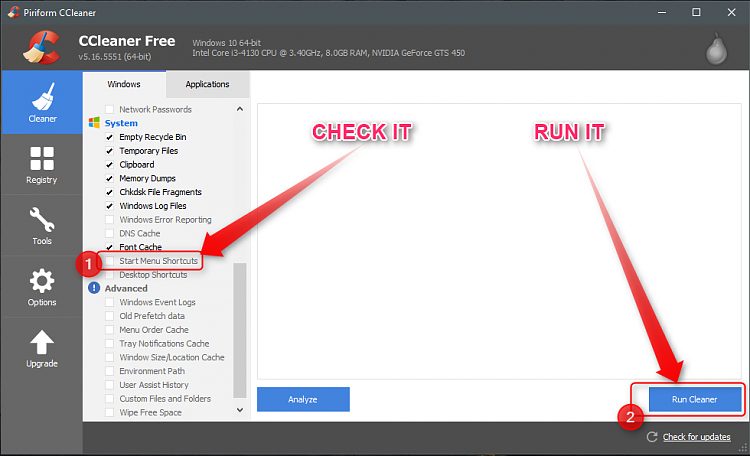Screen dimensions: 750x456
Task: Uncheck Empty Recycle Bin
Action: [x=110, y=137]
